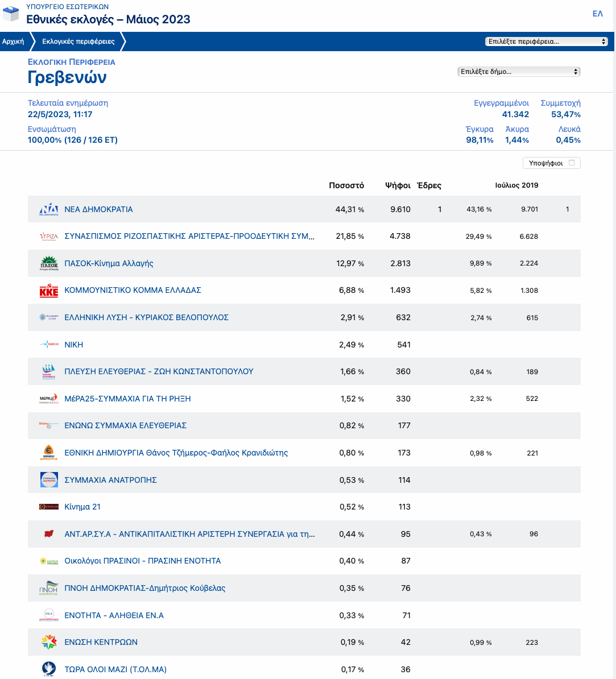Viewport: 616px width, 679px height.
Task: Select Εκλογικές περιφέρειες breadcrumb item
Action: pos(78,42)
